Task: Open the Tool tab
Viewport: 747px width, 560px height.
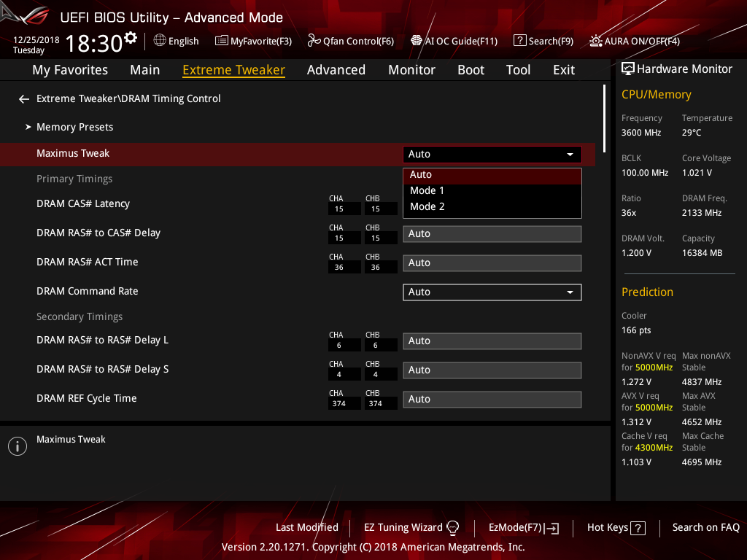Action: (518, 70)
